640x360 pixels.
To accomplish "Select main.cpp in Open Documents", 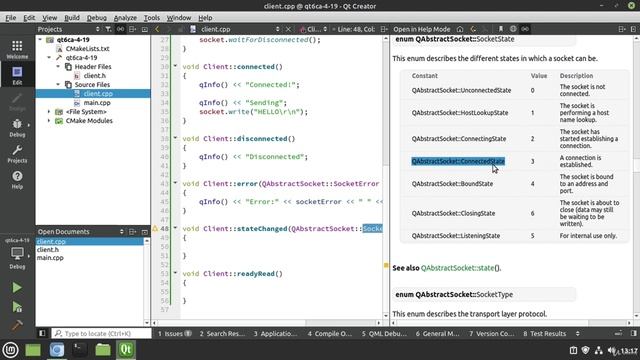I will click(x=50, y=258).
